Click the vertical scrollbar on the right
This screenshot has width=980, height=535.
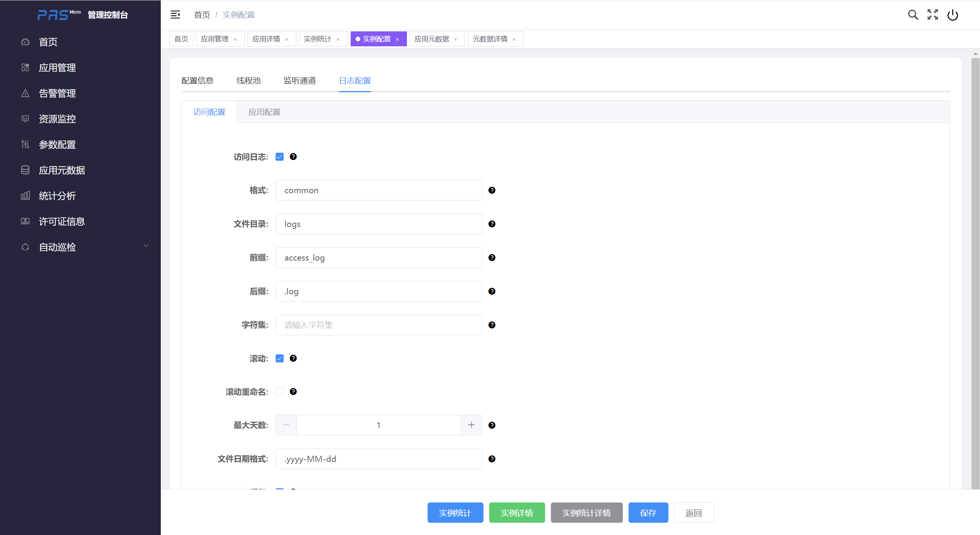pyautogui.click(x=975, y=268)
